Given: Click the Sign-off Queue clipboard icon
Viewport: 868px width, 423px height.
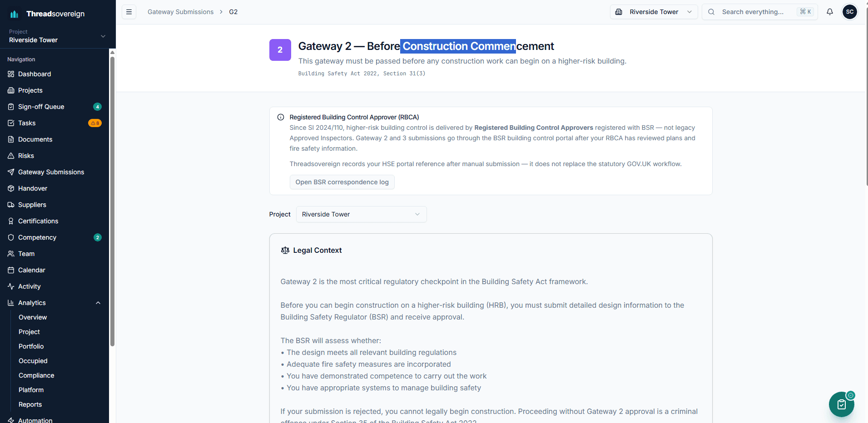Looking at the screenshot, I should click(11, 107).
